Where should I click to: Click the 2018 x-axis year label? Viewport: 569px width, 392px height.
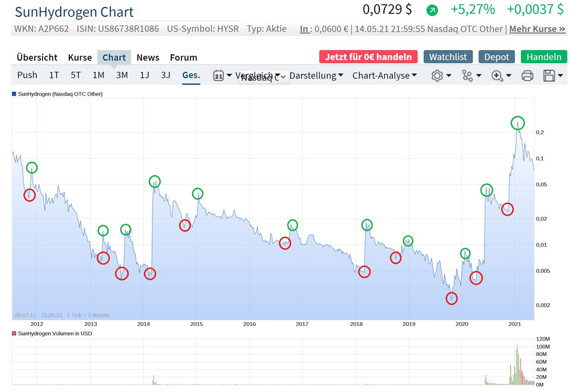click(x=356, y=324)
